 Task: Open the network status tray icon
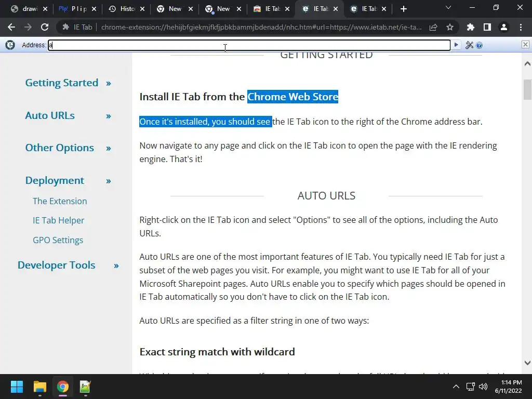click(470, 387)
